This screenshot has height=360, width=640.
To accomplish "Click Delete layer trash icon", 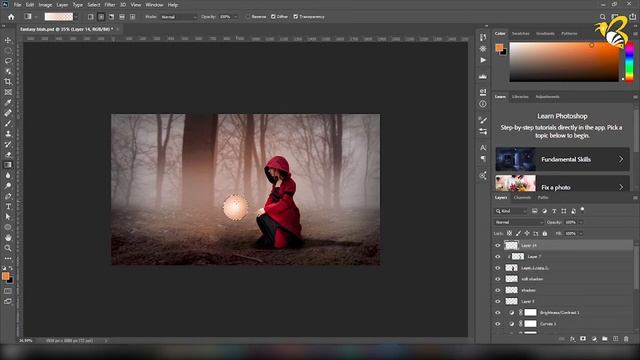I will [x=626, y=339].
